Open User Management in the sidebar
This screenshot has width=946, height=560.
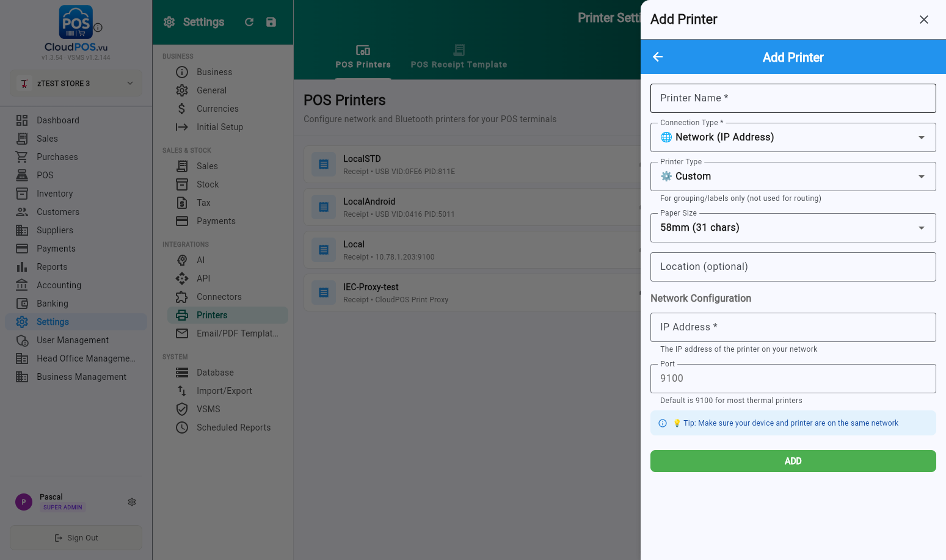(x=76, y=340)
